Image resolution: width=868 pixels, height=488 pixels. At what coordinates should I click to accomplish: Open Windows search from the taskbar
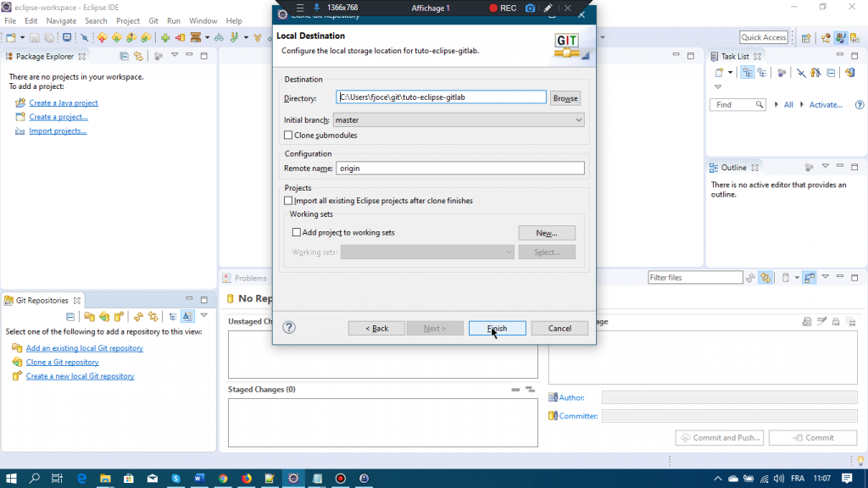click(x=34, y=479)
